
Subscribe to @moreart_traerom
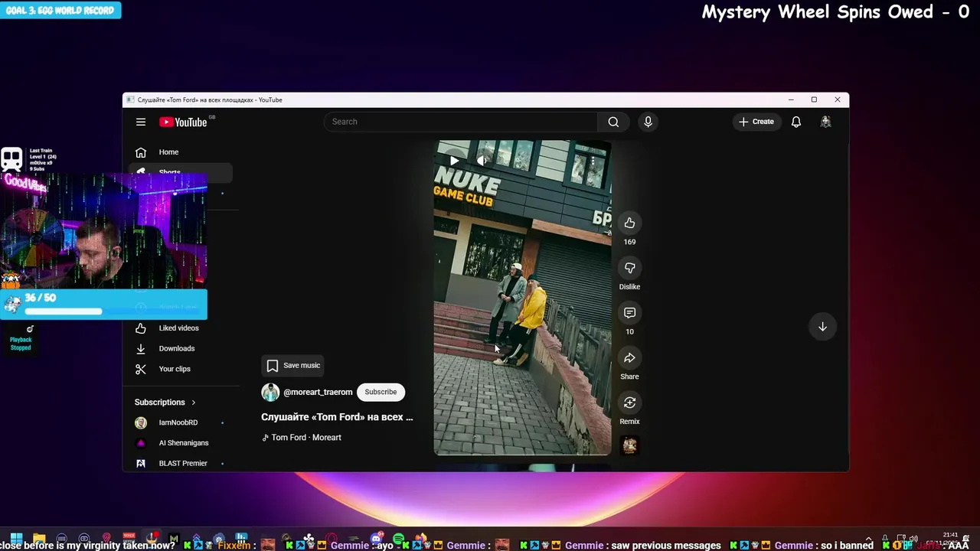click(x=381, y=392)
